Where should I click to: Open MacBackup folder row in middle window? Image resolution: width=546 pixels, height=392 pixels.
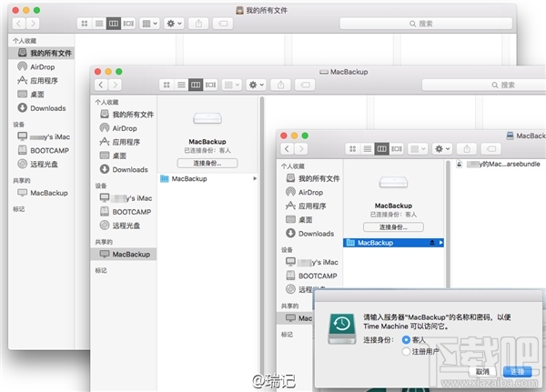(x=208, y=178)
